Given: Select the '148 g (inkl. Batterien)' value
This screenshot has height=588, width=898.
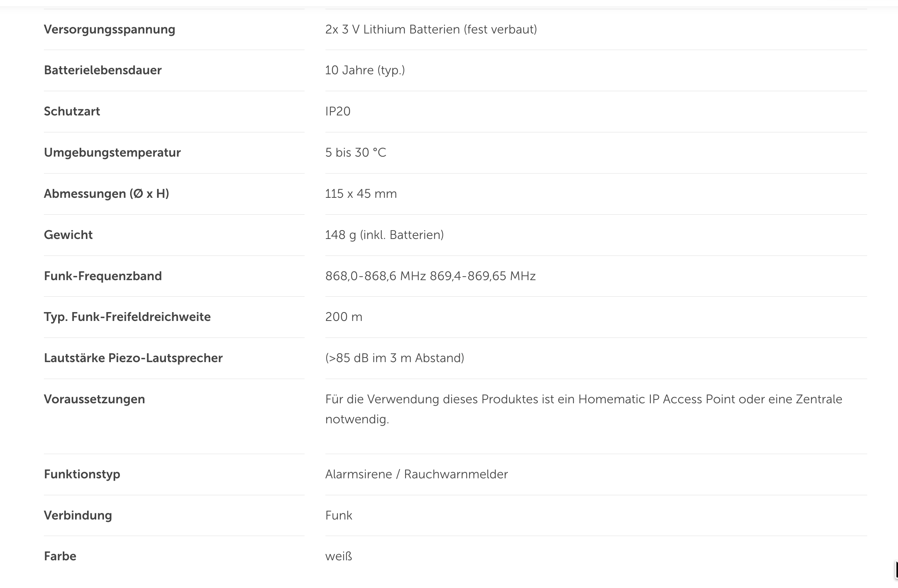Looking at the screenshot, I should tap(384, 235).
